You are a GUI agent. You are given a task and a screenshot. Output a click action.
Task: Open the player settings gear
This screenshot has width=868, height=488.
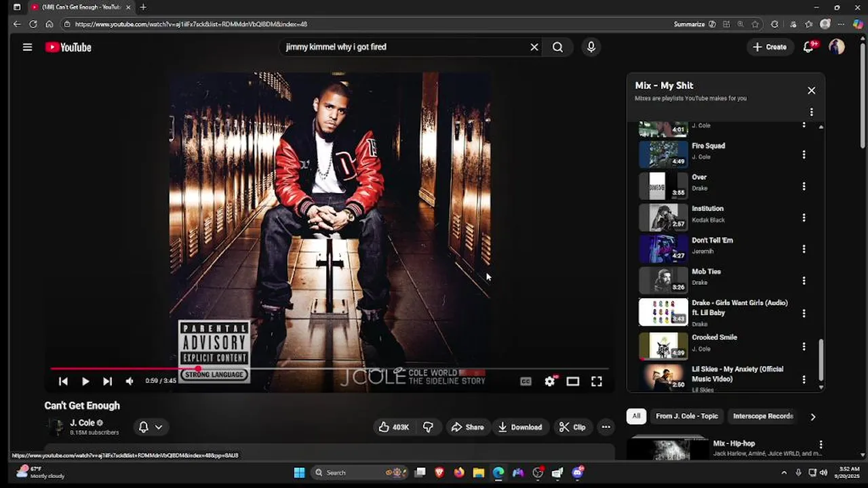click(x=550, y=382)
